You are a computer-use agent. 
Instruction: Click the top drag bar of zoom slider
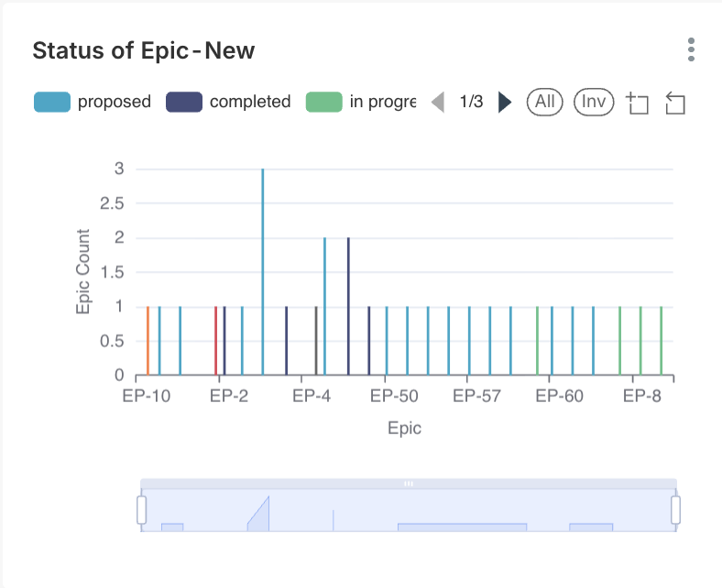(x=409, y=483)
